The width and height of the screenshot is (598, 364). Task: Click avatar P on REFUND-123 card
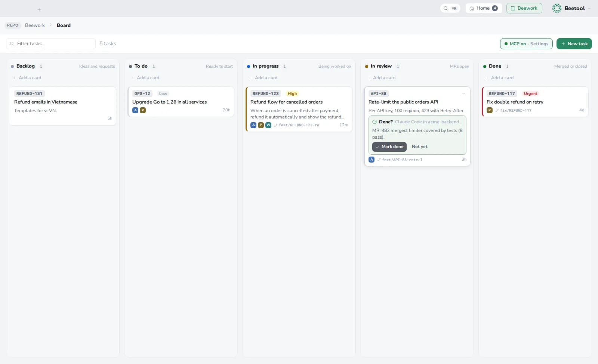(261, 125)
